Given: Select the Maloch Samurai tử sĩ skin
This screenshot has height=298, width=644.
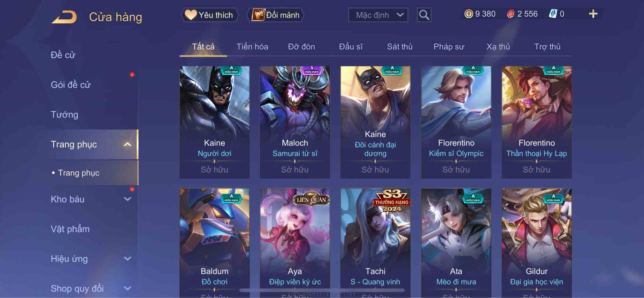Looking at the screenshot, I should pyautogui.click(x=295, y=122).
